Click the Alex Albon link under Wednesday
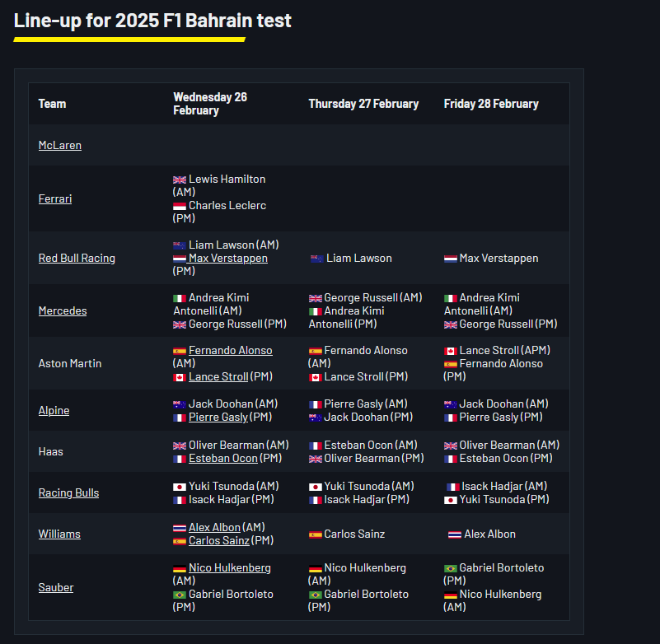Image resolution: width=660 pixels, height=644 pixels. point(214,527)
